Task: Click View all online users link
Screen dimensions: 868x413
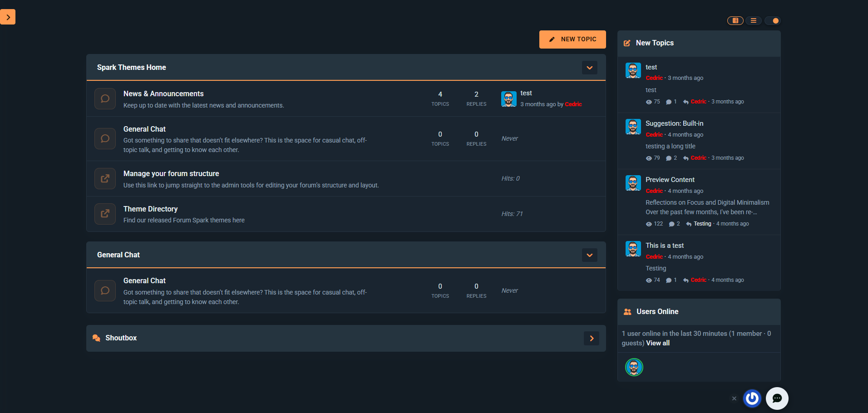Action: click(x=658, y=343)
